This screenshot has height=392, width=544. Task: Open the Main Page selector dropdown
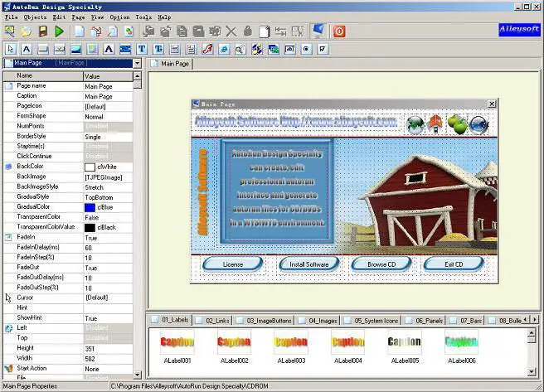[136, 63]
